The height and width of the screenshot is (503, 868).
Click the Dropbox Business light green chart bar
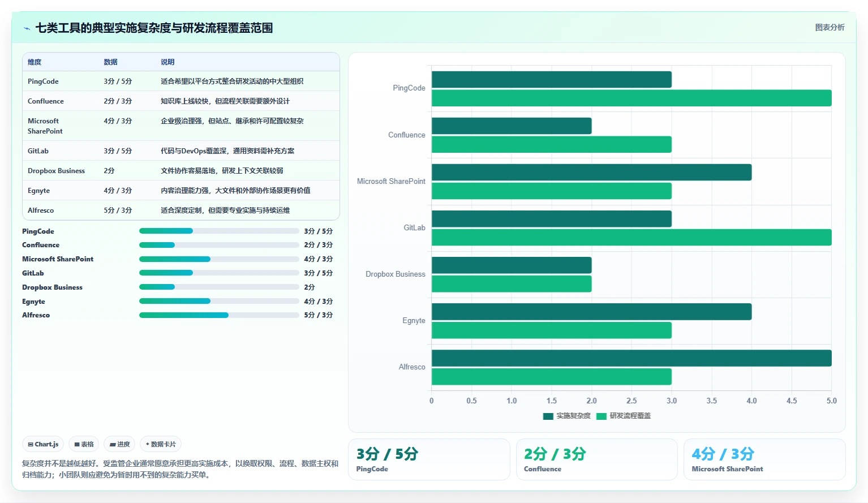pos(512,284)
